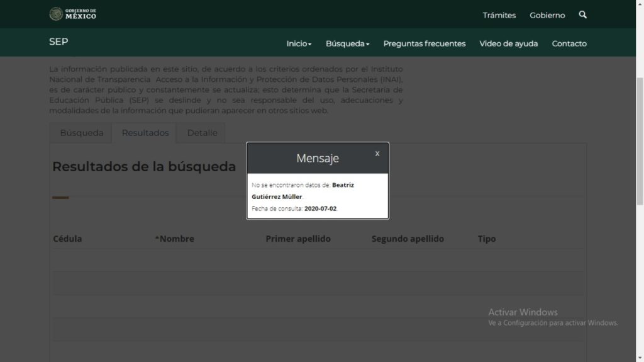Switch to the Detalle tab
644x362 pixels.
202,133
